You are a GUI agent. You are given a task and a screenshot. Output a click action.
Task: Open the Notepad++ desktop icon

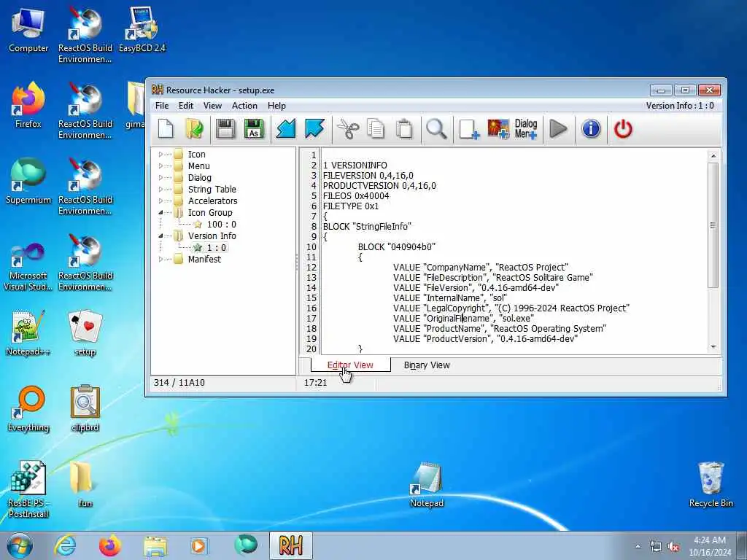pos(28,333)
